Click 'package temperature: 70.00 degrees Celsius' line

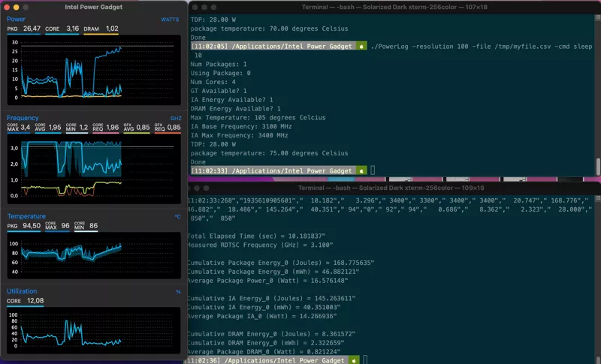pos(269,29)
